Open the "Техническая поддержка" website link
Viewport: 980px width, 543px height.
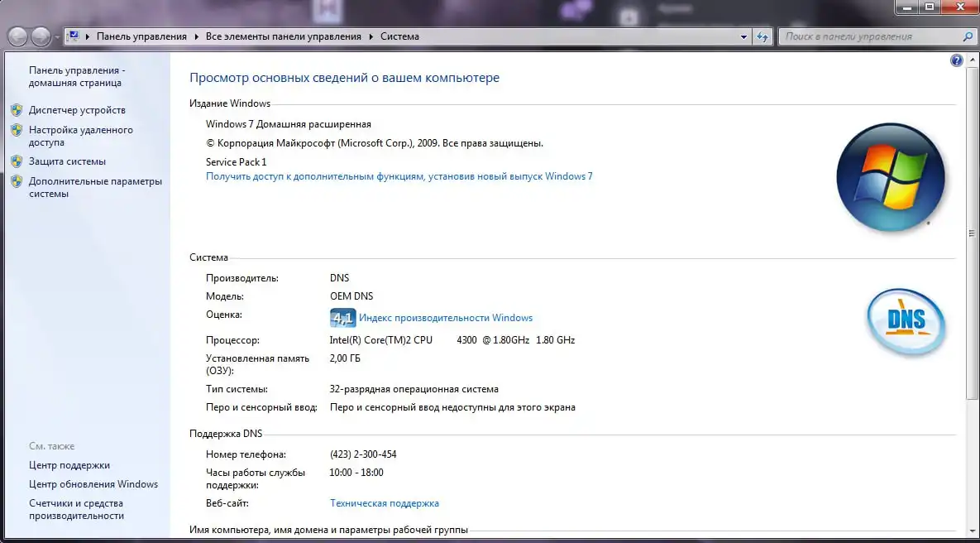pyautogui.click(x=385, y=503)
